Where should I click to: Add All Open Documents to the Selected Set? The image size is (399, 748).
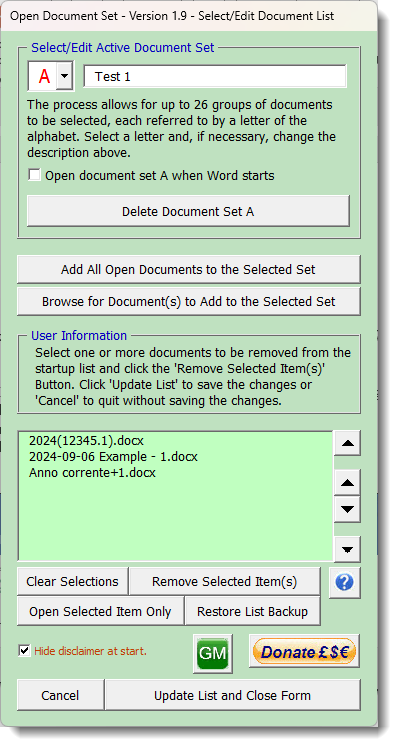[x=189, y=270]
